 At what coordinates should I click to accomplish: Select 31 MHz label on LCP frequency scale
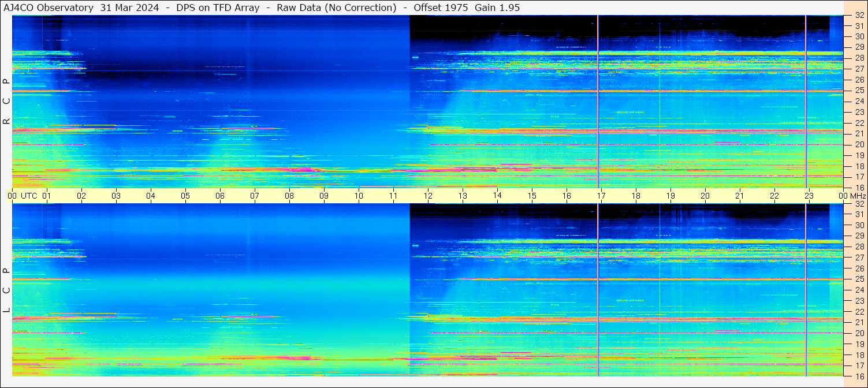pyautogui.click(x=859, y=214)
